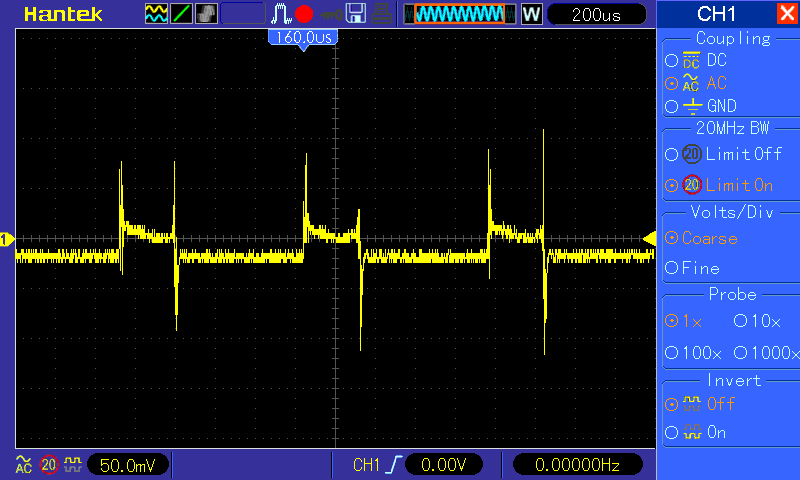Click the pulse trigger icon in toolbar

(x=281, y=14)
